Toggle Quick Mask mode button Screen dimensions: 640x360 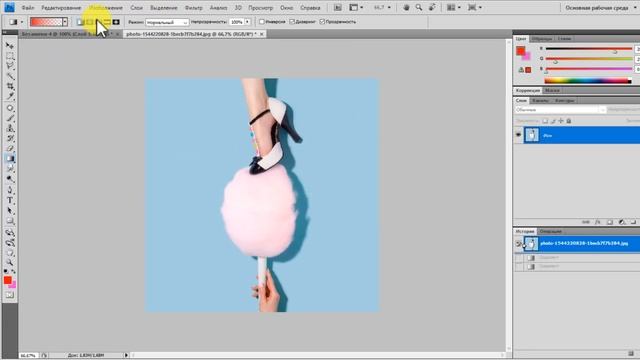(x=10, y=295)
